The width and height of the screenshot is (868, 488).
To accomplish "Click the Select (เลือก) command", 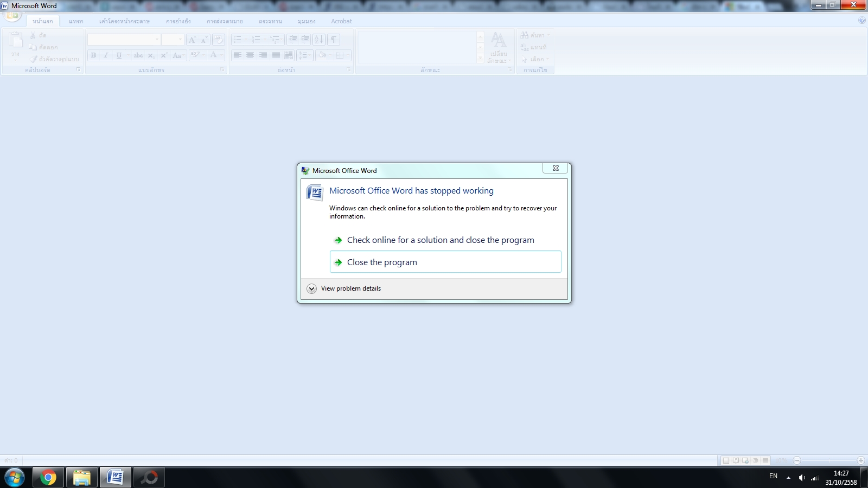I will pos(535,59).
